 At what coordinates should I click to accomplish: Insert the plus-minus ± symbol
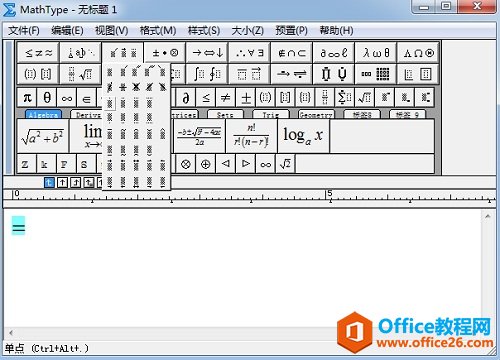click(x=246, y=98)
